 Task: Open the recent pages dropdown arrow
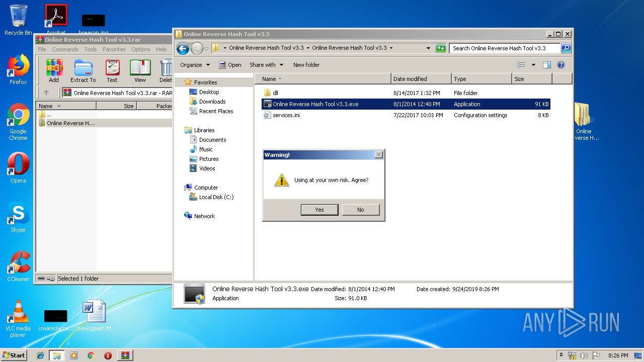pyautogui.click(x=206, y=49)
